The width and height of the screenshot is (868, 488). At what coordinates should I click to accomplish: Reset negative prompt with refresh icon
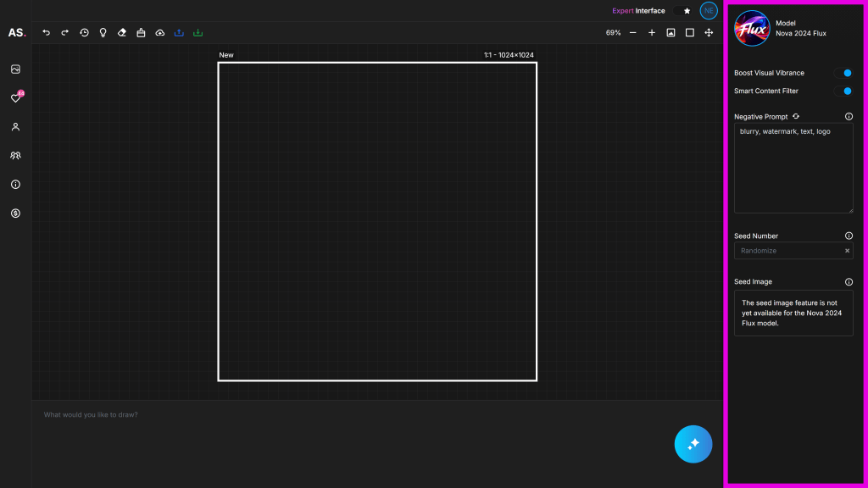click(x=796, y=116)
